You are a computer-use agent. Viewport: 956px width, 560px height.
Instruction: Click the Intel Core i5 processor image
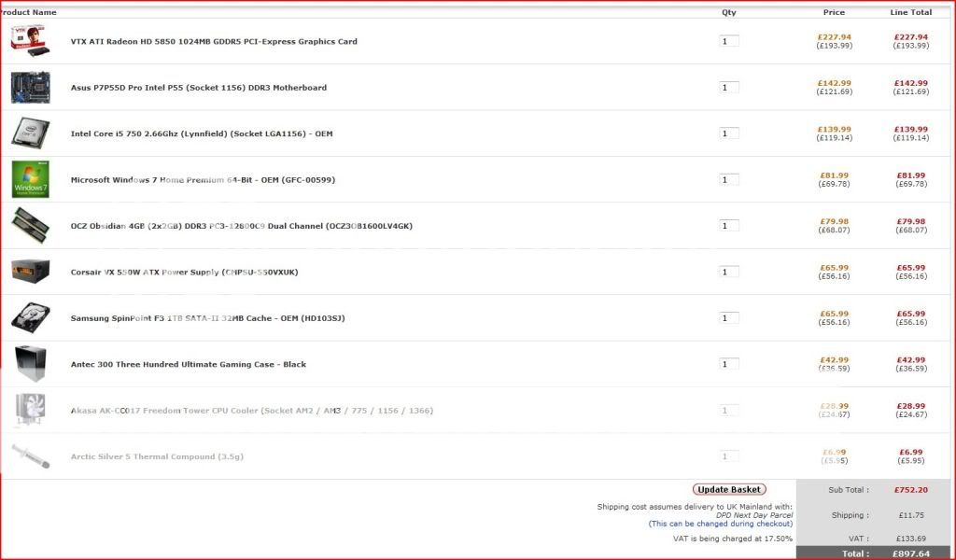[30, 133]
